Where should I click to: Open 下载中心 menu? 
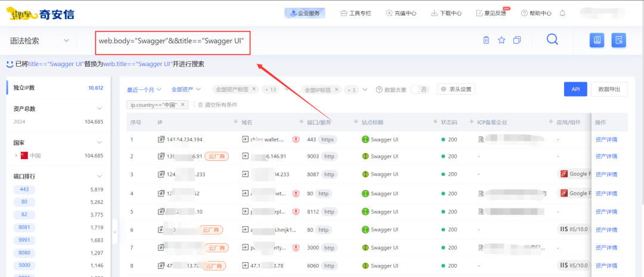[x=447, y=13]
